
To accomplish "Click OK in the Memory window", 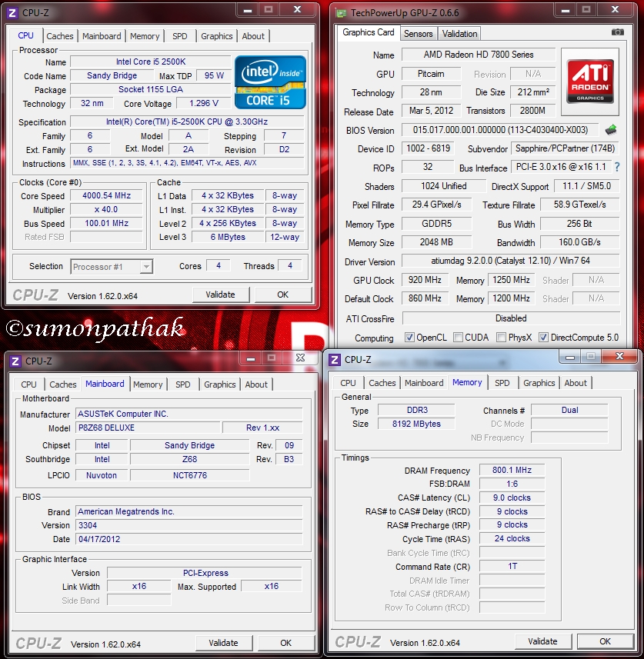I will coord(605,641).
